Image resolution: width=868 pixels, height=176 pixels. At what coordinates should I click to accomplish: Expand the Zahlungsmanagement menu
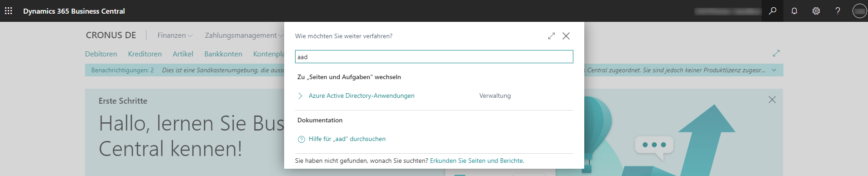pyautogui.click(x=244, y=35)
